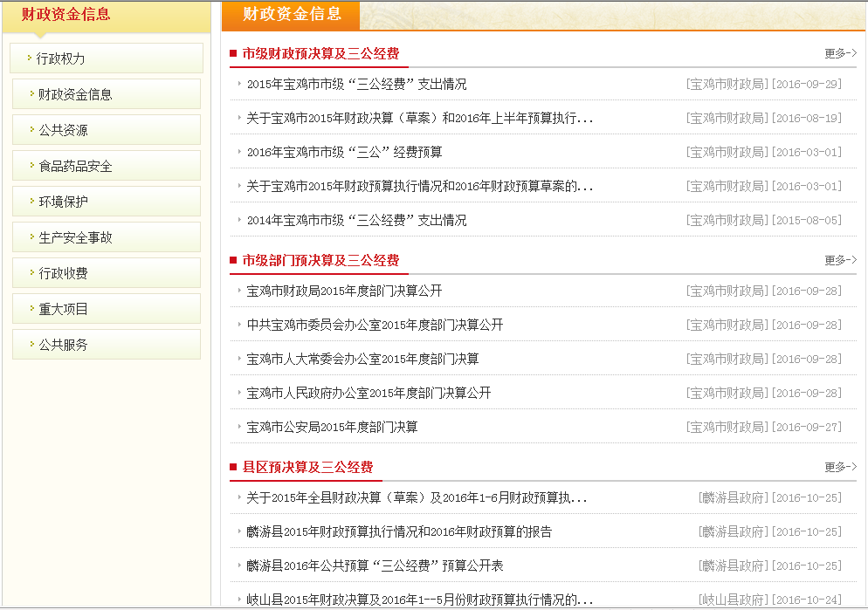Expand 更多 for 市级部门预决算及三公经费

click(839, 260)
